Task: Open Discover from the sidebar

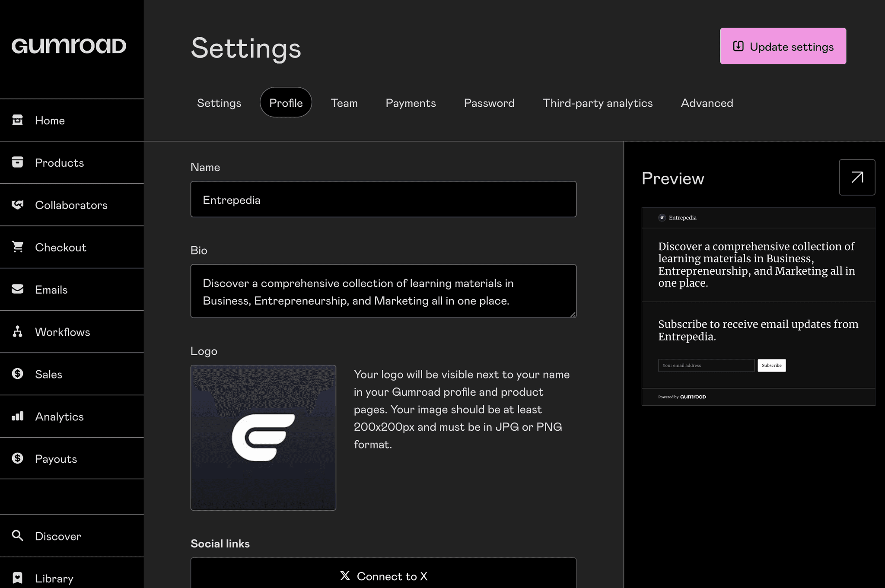Action: click(57, 536)
